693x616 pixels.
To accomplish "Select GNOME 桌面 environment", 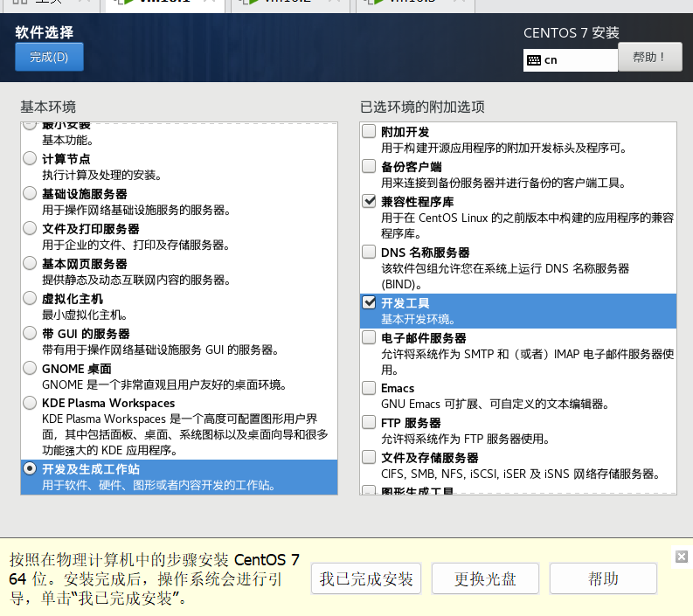I will click(x=30, y=368).
